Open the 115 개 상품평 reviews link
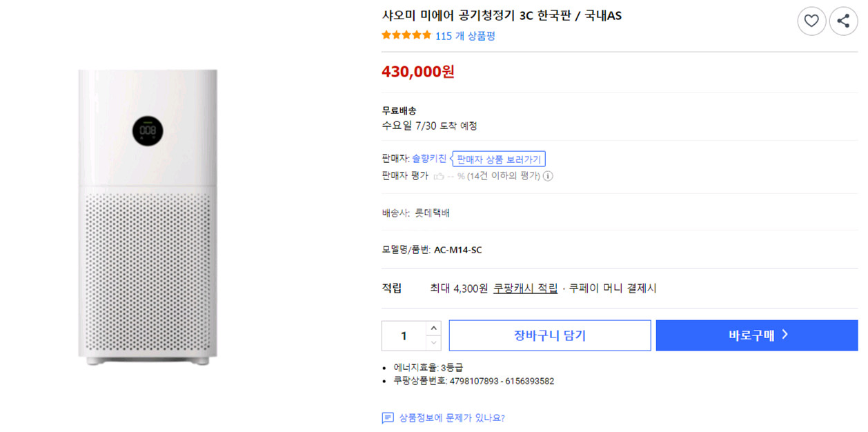Screen dimensions: 868x432 coord(465,36)
